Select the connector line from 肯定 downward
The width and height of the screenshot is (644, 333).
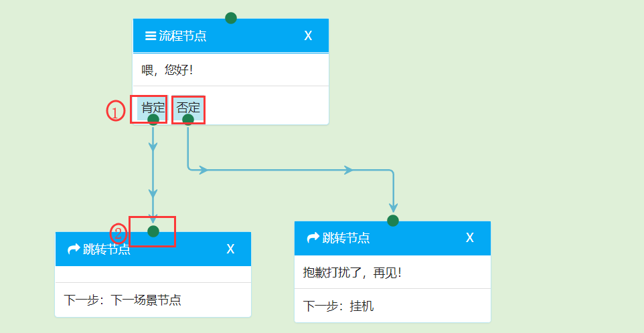[x=153, y=174]
